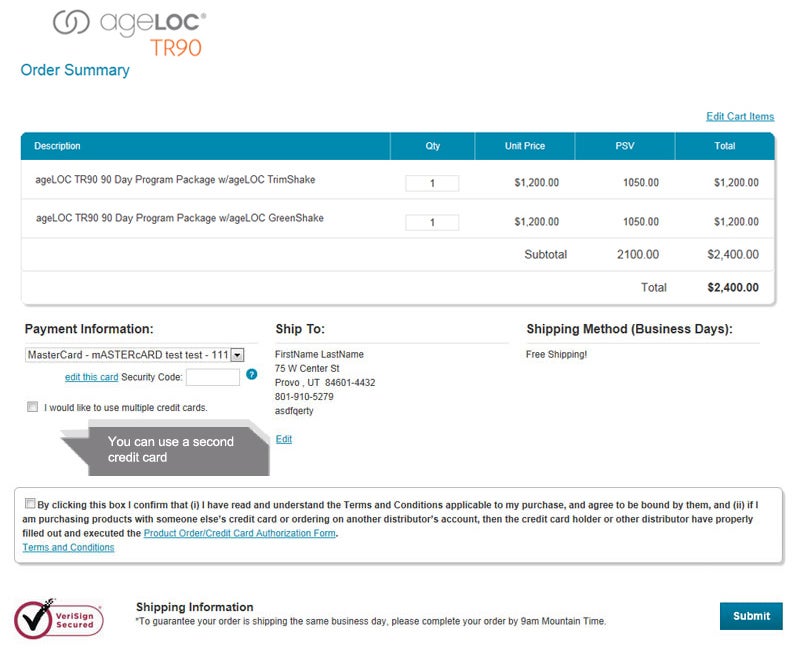Click Edit under the shipping address

pyautogui.click(x=284, y=439)
